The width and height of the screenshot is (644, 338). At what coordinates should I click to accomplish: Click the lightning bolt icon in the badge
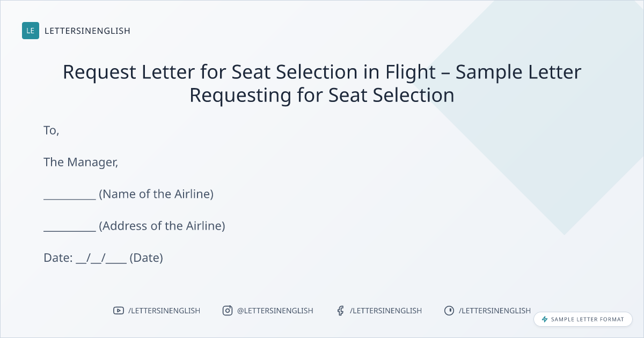545,319
